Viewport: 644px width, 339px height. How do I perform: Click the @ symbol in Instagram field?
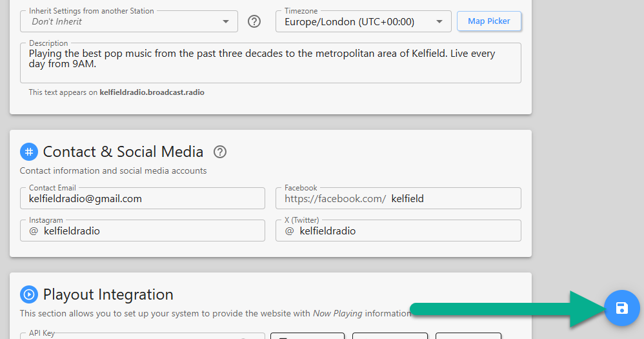34,231
